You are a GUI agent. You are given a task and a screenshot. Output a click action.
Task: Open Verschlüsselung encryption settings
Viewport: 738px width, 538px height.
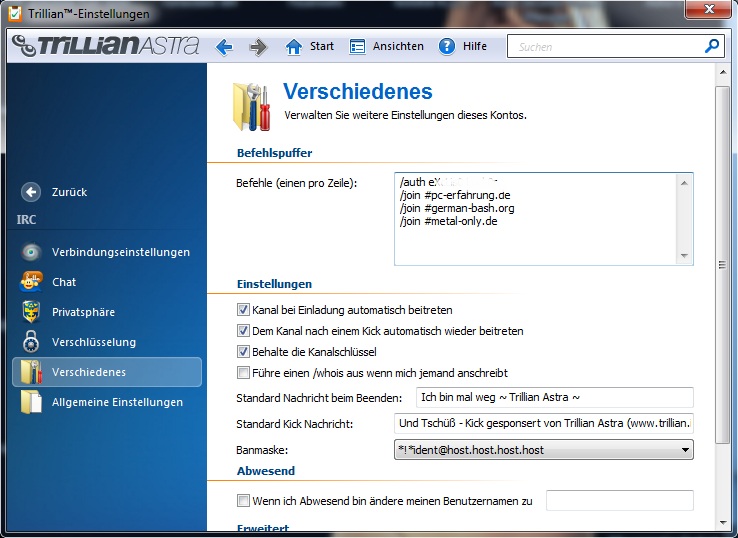tap(93, 342)
